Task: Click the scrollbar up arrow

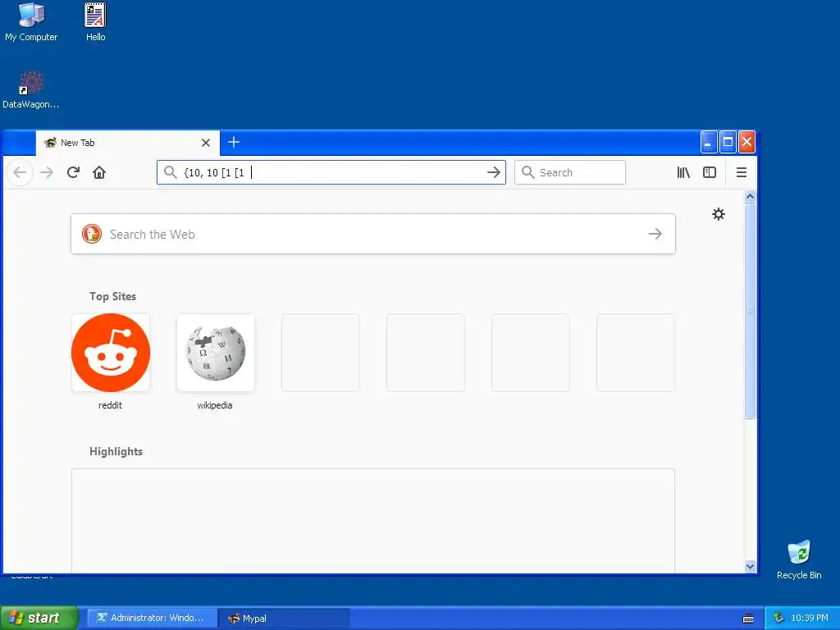Action: (750, 197)
